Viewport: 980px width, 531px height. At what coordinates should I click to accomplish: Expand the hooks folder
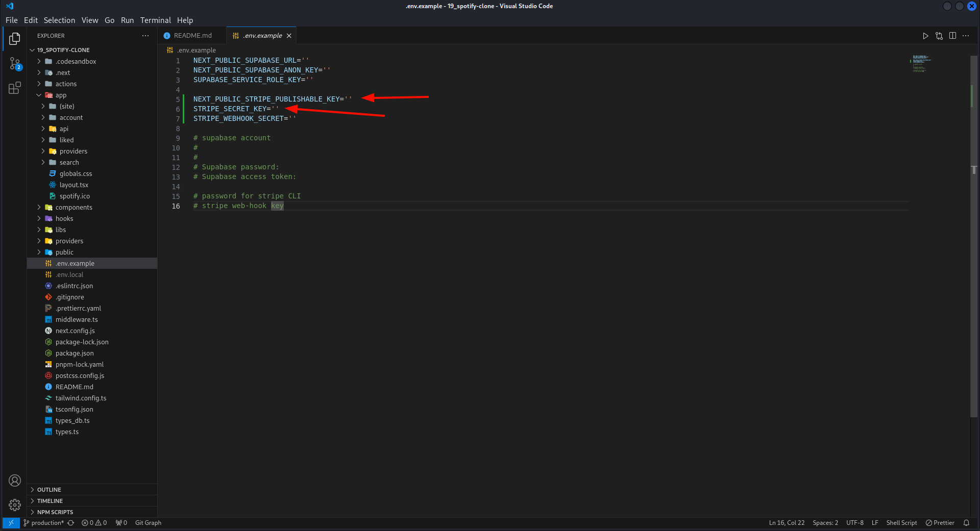(x=92, y=218)
